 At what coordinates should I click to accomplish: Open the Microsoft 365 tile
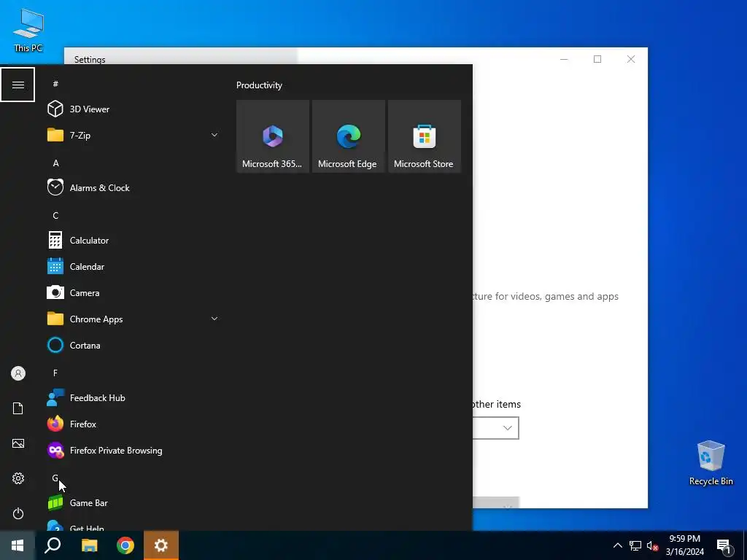[273, 136]
